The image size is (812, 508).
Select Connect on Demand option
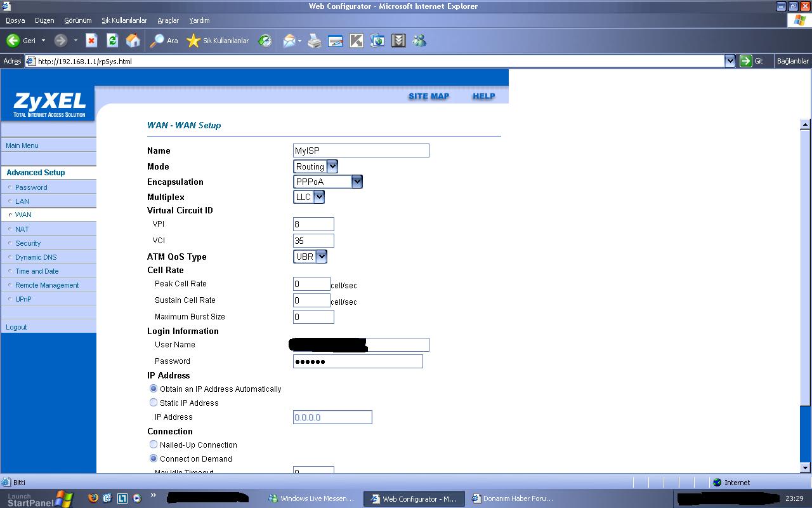(154, 458)
